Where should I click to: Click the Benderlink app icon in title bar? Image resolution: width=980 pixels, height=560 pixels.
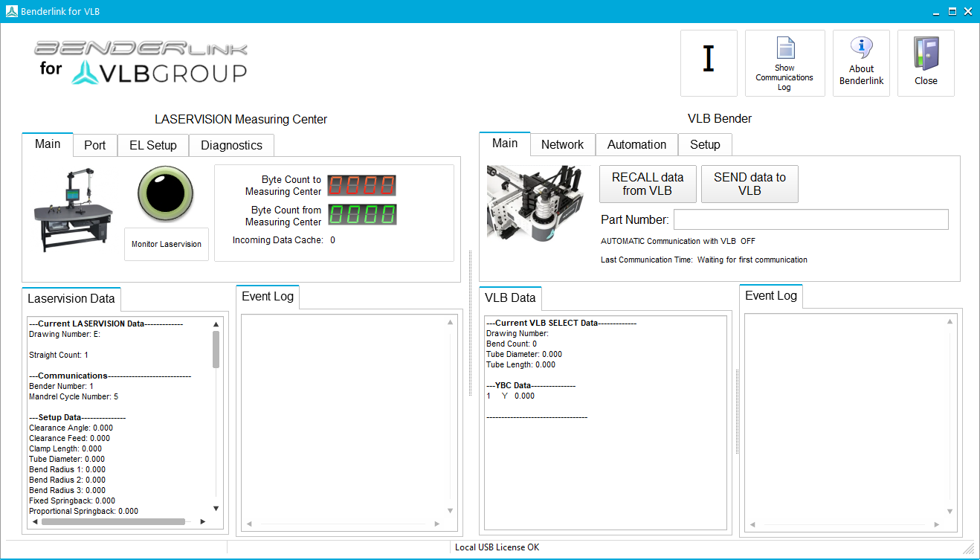click(x=10, y=11)
